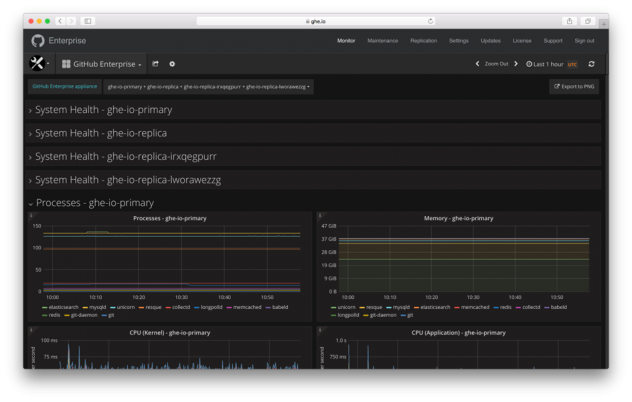Click Export to PNG button
632x402 pixels.
(574, 87)
